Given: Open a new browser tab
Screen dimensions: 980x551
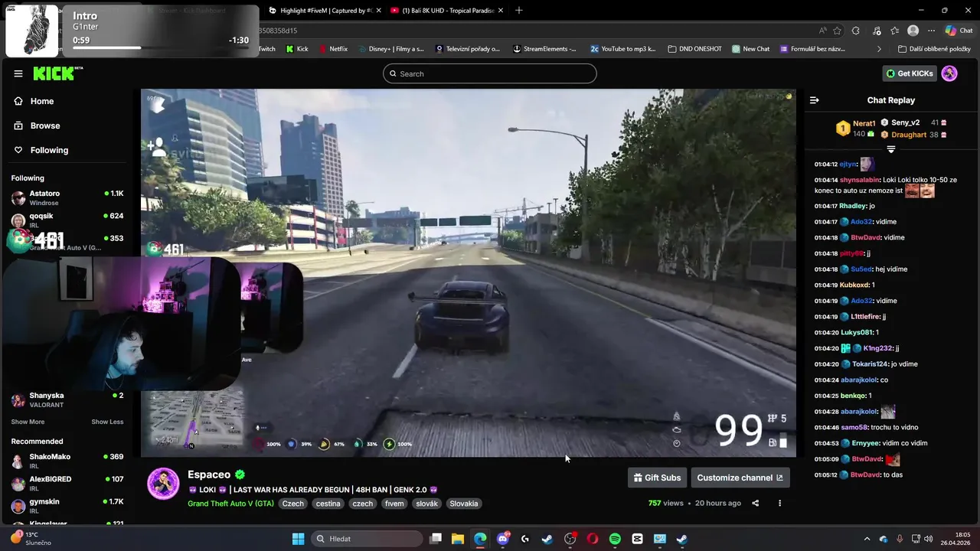Looking at the screenshot, I should click(518, 11).
